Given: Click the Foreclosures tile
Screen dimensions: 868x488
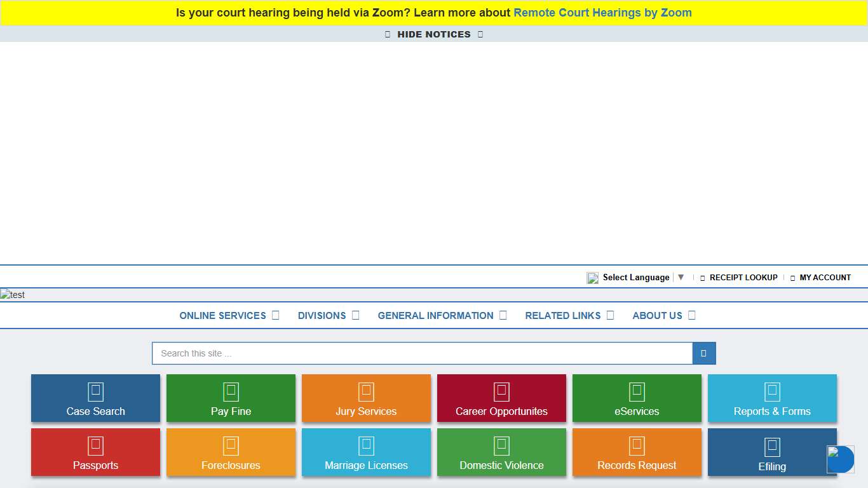Looking at the screenshot, I should coord(231,452).
